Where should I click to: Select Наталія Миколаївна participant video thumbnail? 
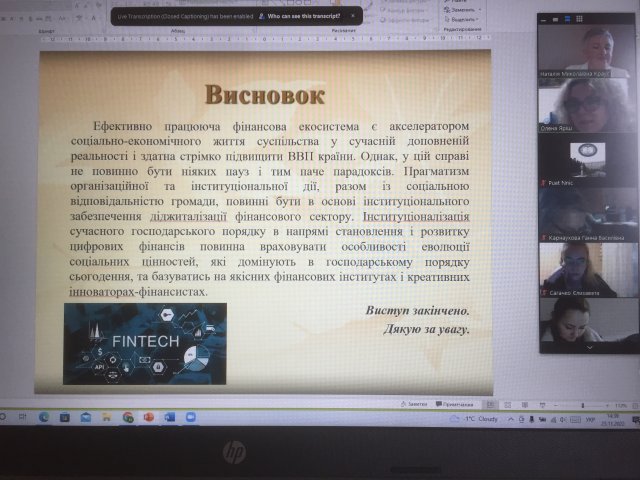[x=587, y=52]
